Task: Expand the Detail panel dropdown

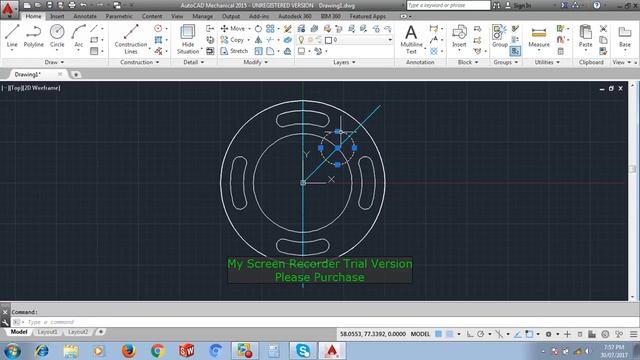Action: point(193,62)
